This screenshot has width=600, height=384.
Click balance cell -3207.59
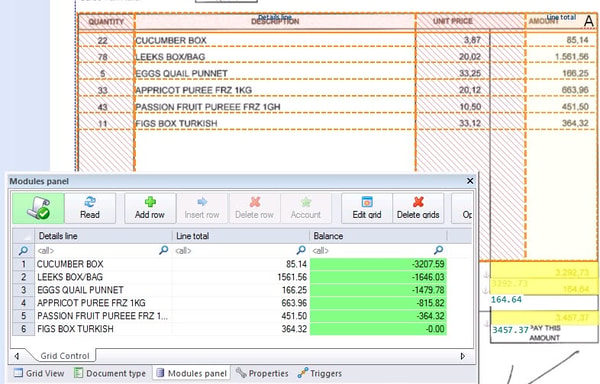[378, 264]
